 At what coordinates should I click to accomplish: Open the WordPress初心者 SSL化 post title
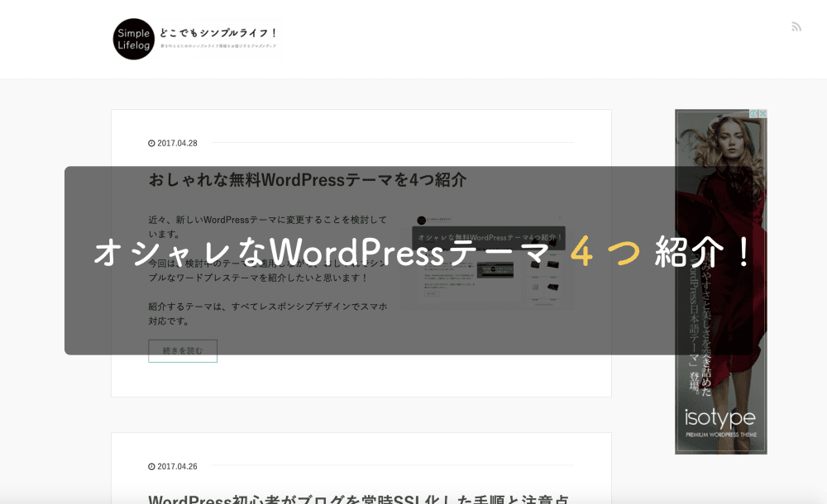(x=358, y=498)
